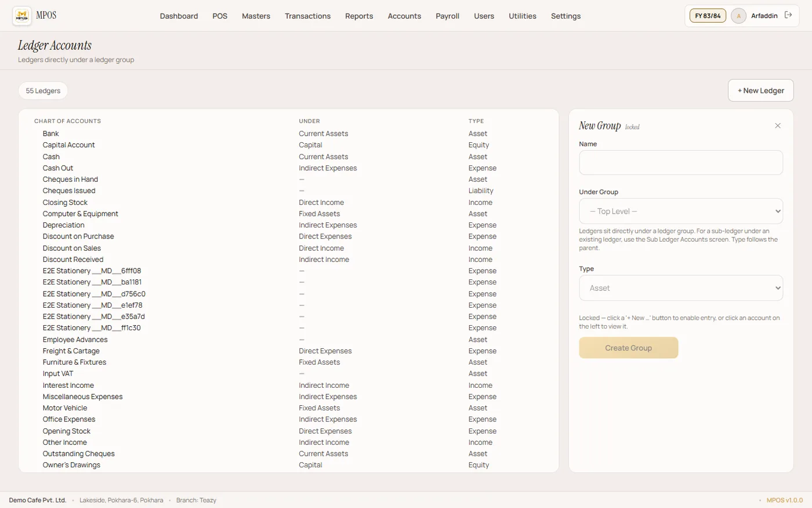This screenshot has width=812, height=508.
Task: Click the + New Ledger button
Action: click(x=760, y=90)
